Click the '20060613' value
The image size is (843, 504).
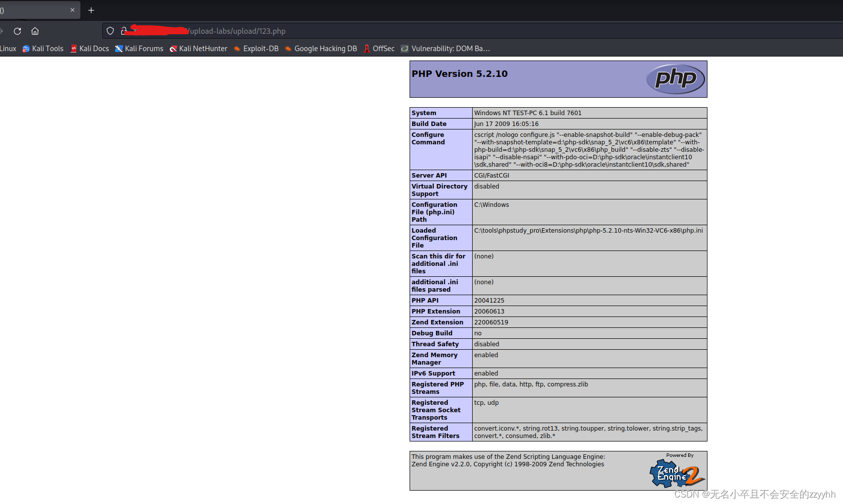489,311
